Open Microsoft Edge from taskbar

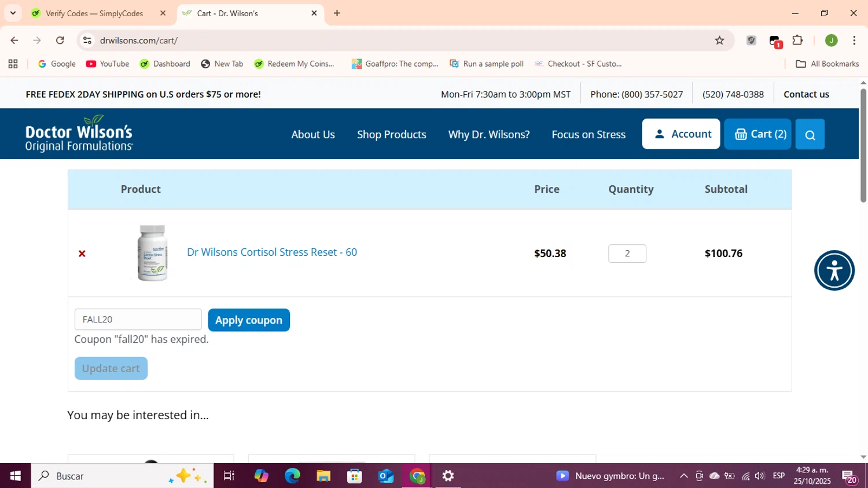(292, 476)
